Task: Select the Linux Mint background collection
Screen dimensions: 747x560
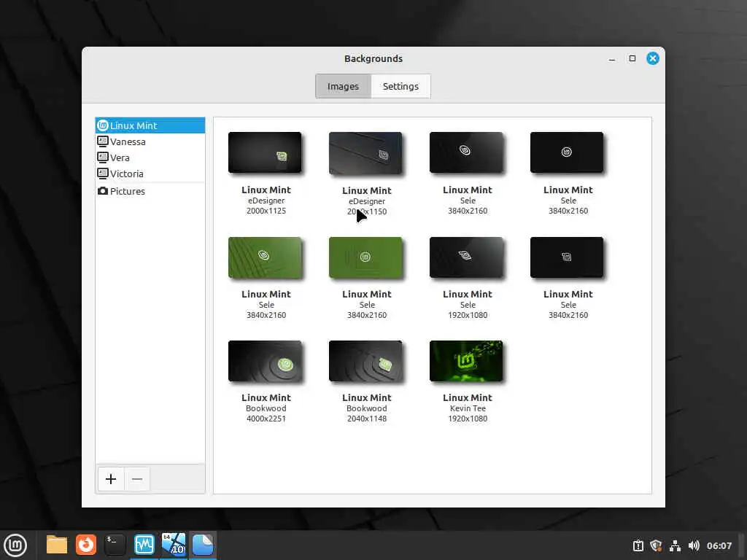Action: point(150,125)
